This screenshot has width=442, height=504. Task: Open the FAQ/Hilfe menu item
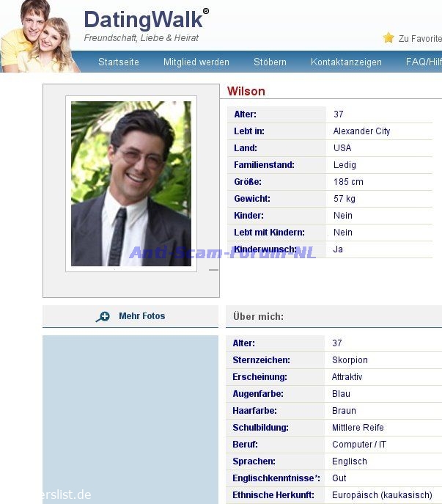pos(424,62)
